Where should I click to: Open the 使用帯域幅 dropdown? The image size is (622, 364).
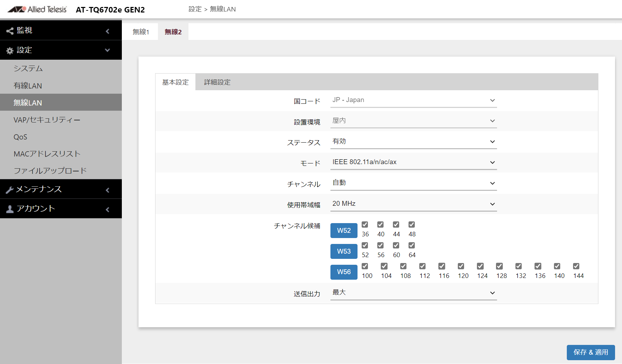[x=413, y=204]
